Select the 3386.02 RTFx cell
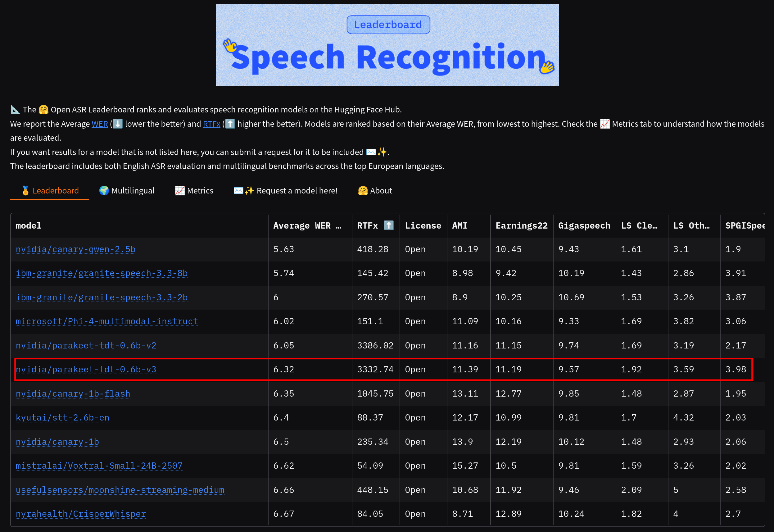This screenshot has height=532, width=774. coord(376,346)
